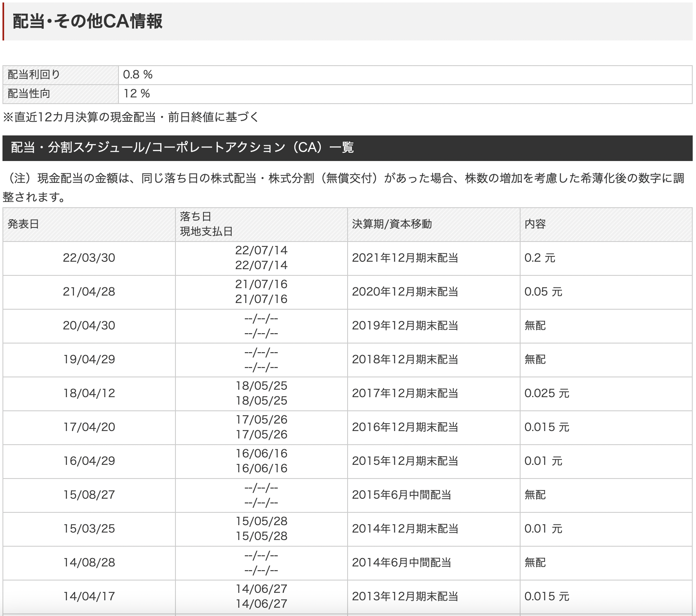Screen dimensions: 696x616
Task: Click 0.01 元 in the 2014年12月期末 row
Action: [x=543, y=529]
